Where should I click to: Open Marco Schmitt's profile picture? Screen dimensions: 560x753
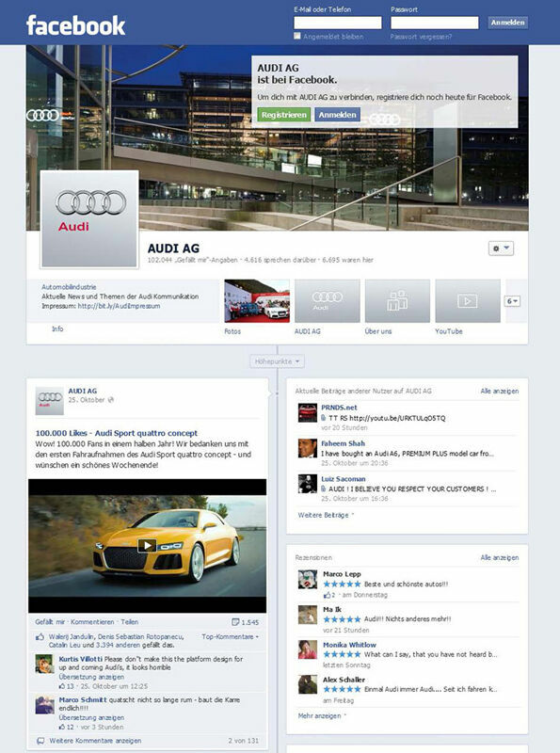pyautogui.click(x=44, y=704)
